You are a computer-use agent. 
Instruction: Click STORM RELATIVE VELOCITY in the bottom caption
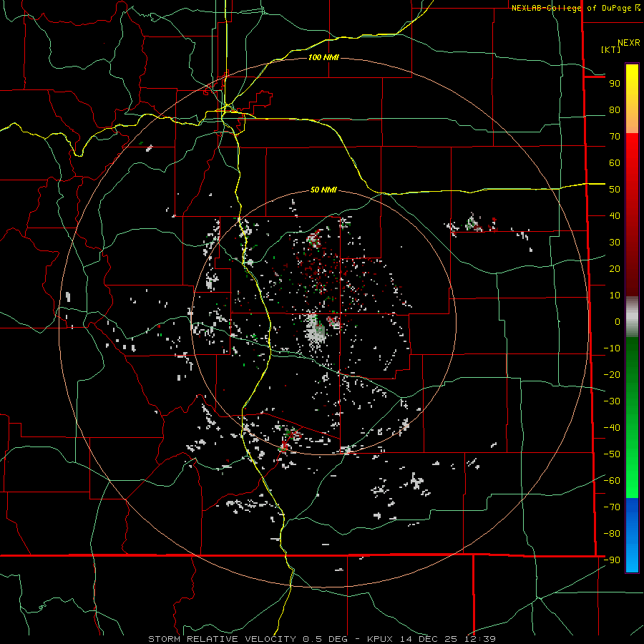tap(222, 639)
